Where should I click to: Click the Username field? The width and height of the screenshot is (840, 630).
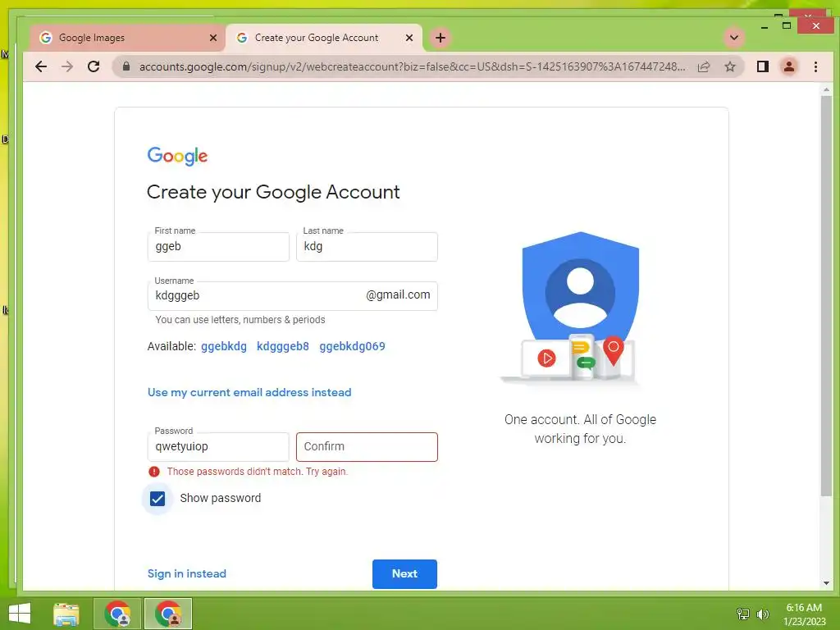[293, 295]
